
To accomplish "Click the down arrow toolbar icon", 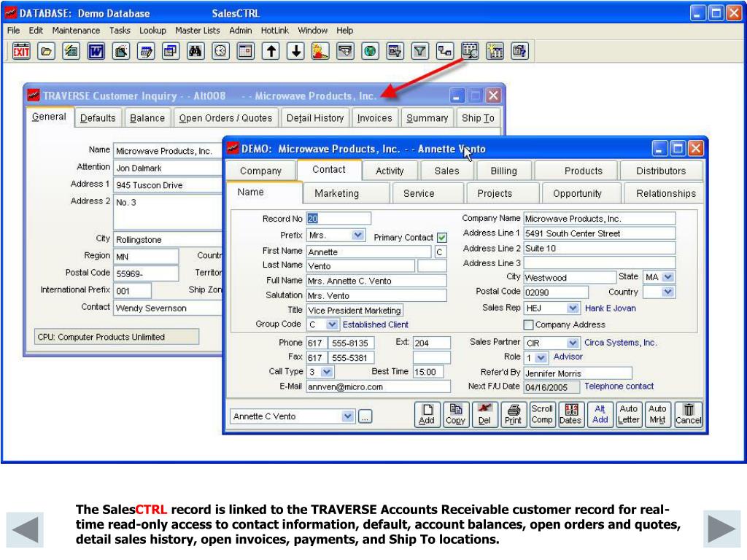I will point(296,51).
